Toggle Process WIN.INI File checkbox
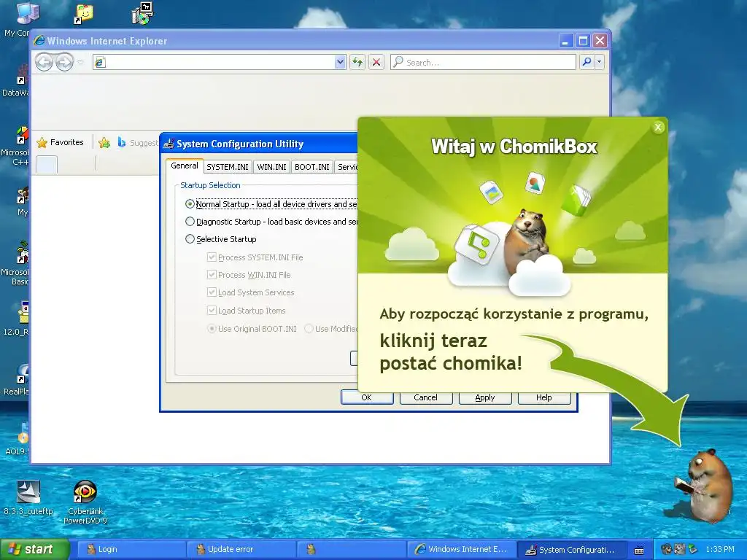The height and width of the screenshot is (560, 747). [x=212, y=275]
